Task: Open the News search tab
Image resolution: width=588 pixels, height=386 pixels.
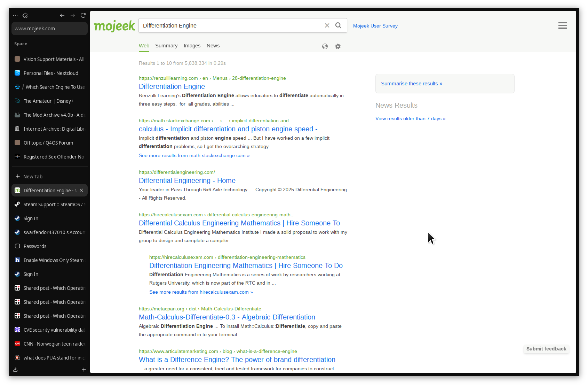Action: (213, 46)
